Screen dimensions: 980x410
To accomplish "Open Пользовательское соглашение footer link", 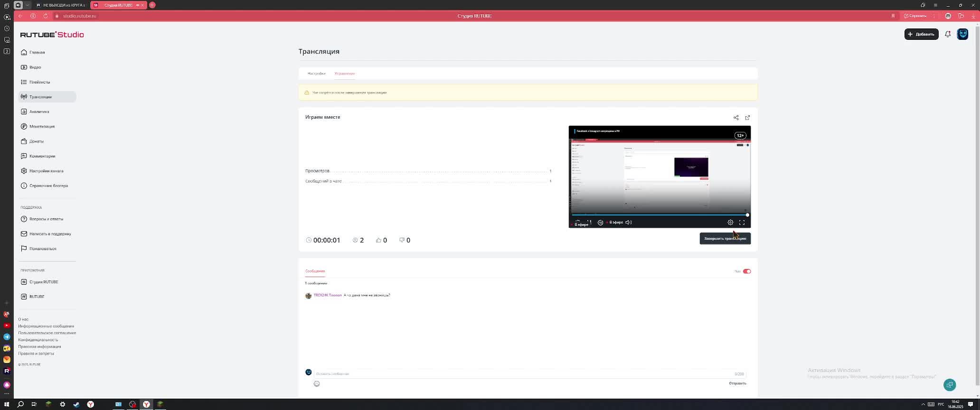I will (47, 333).
